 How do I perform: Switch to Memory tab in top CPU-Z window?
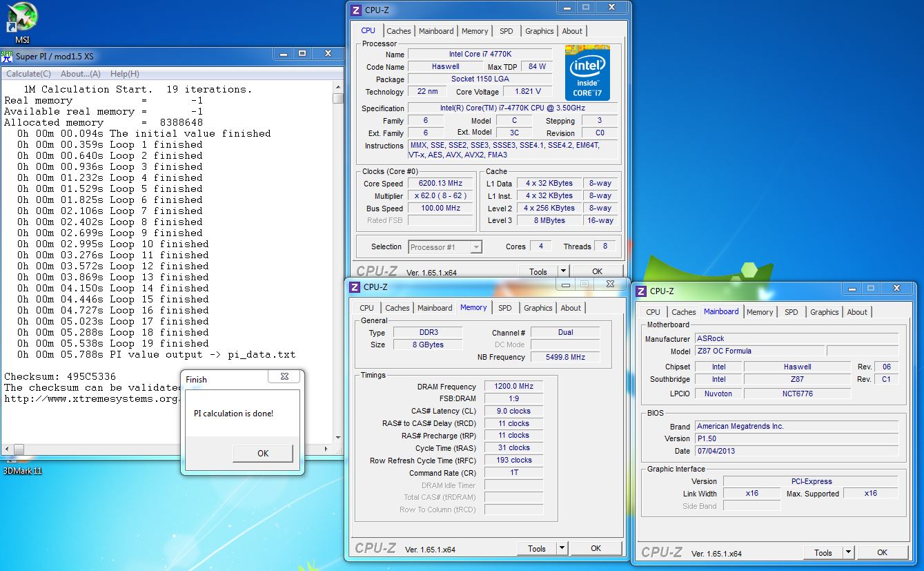pos(475,31)
